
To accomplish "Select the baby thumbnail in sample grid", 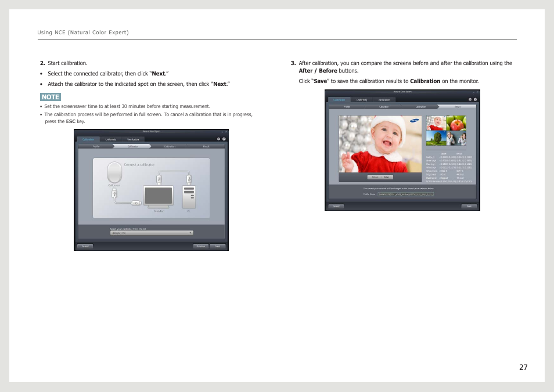I will 436,123.
